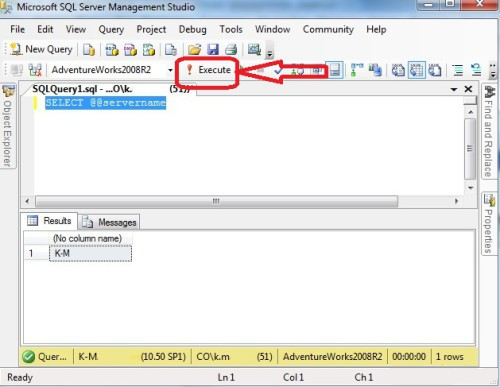Click the 1 rows status entry
The height and width of the screenshot is (387, 500).
(450, 357)
